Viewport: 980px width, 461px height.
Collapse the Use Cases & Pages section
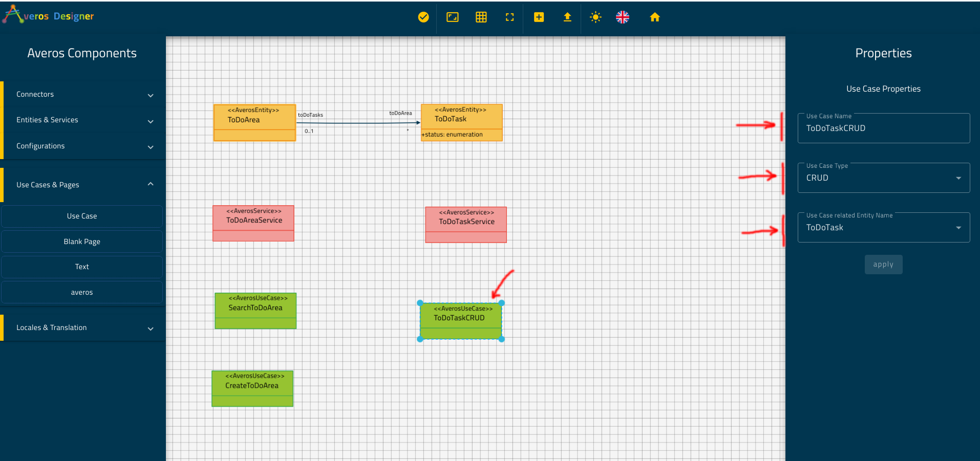[x=83, y=185]
